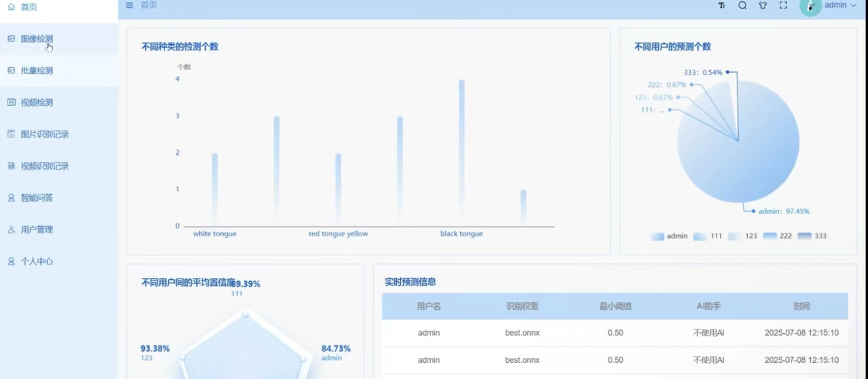Click the 123: 0.67% pie label
This screenshot has height=379, width=868.
pos(653,98)
